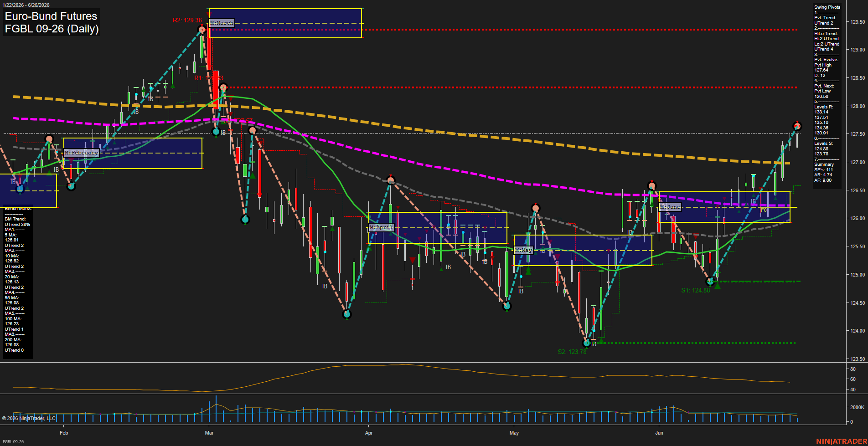Image resolution: width=868 pixels, height=446 pixels.
Task: Click the '10 MA:' entry
Action: click(12, 256)
